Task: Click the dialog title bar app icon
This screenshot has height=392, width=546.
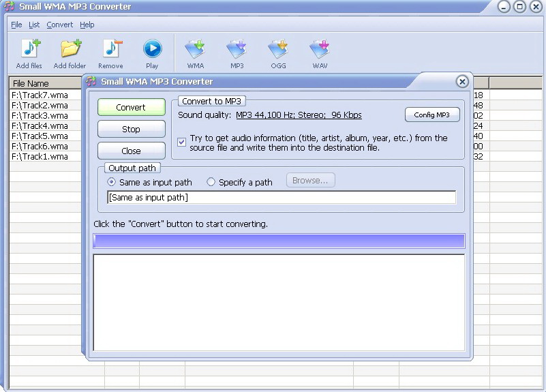Action: pos(91,81)
